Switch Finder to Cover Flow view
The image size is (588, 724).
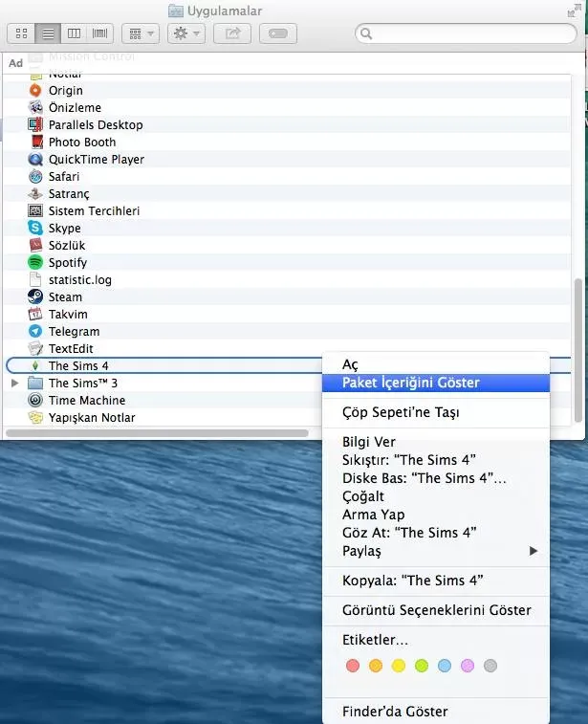tap(99, 33)
